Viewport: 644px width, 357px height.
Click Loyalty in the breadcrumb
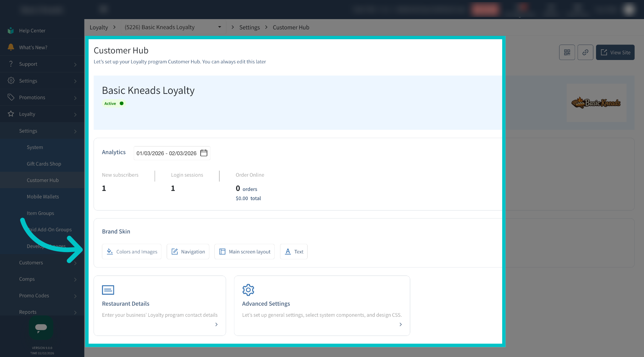click(x=99, y=27)
